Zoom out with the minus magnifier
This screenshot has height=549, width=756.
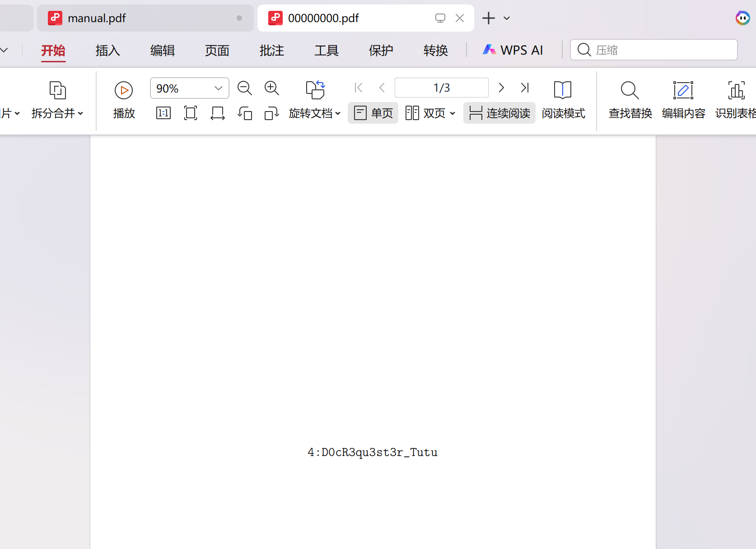[245, 88]
